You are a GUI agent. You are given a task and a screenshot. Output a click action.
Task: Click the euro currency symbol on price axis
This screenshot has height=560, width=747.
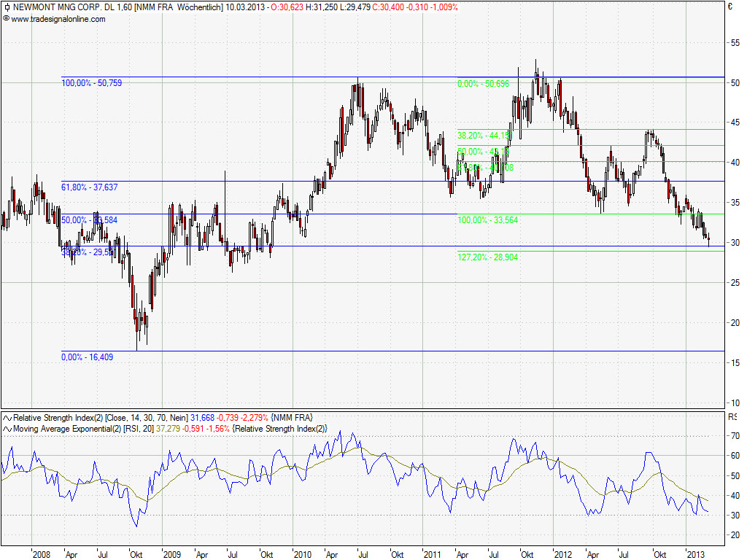729,6
